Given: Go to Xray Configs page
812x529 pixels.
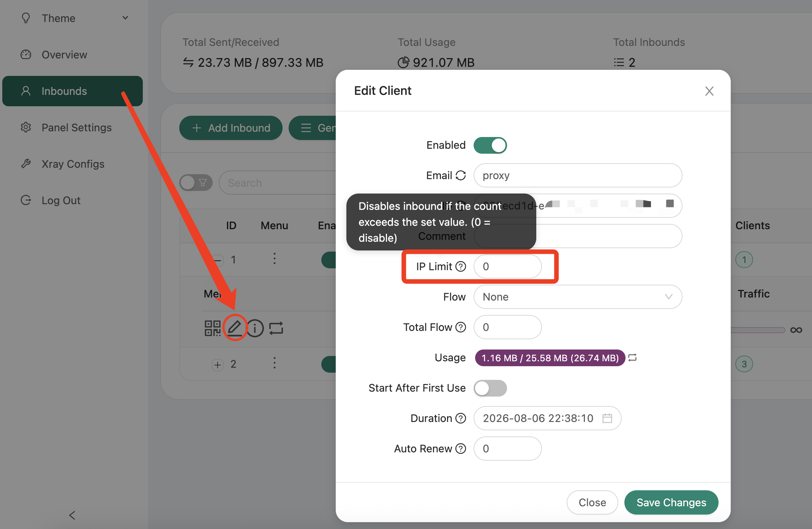Looking at the screenshot, I should pyautogui.click(x=73, y=164).
